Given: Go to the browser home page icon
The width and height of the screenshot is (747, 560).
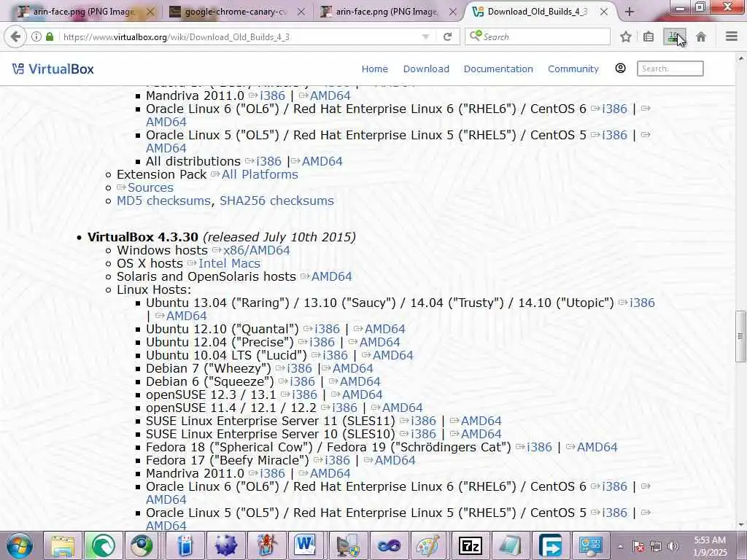Looking at the screenshot, I should 701,36.
